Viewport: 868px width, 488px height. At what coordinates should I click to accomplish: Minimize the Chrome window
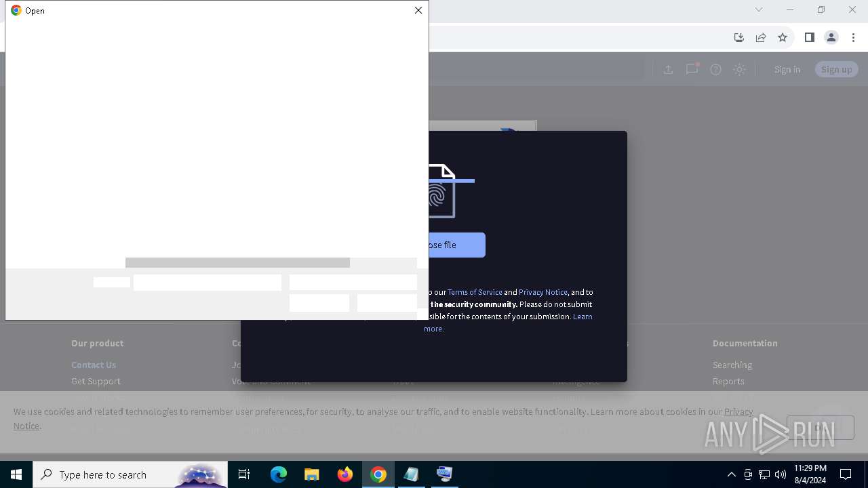[x=790, y=9]
